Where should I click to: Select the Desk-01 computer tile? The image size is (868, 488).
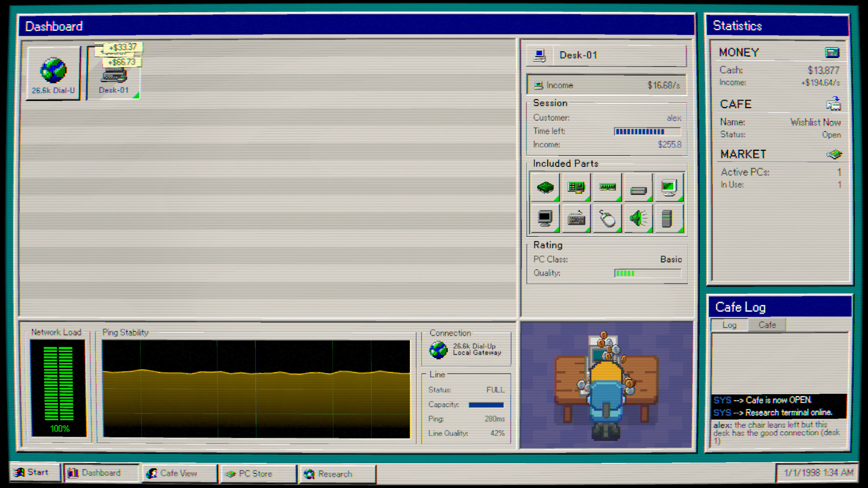point(114,74)
